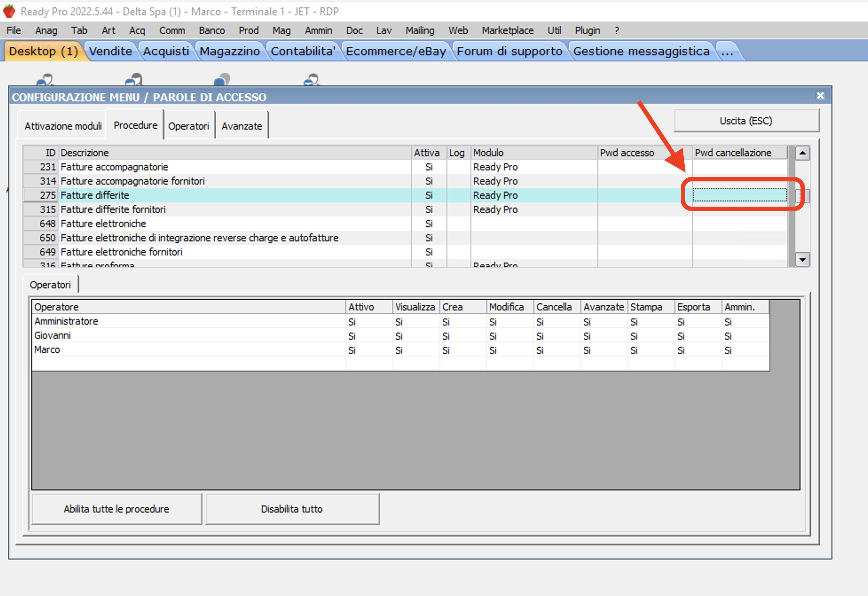Open the question mark help menu
This screenshot has height=596, width=868.
click(x=617, y=30)
